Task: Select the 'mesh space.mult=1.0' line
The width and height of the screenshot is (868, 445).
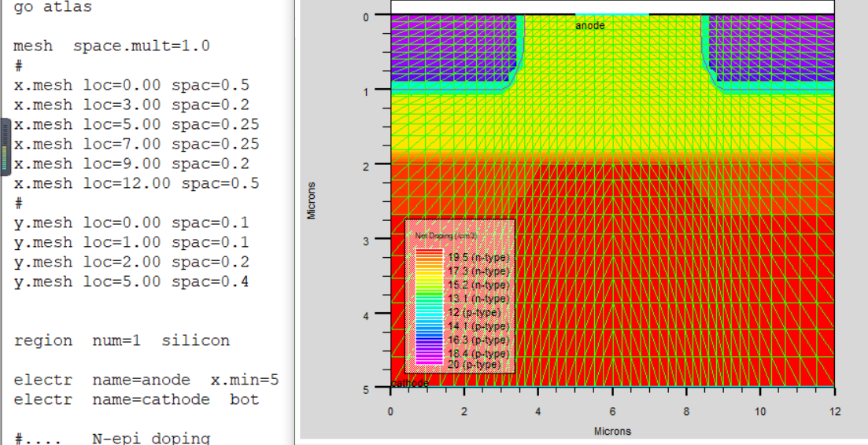Action: (x=111, y=46)
